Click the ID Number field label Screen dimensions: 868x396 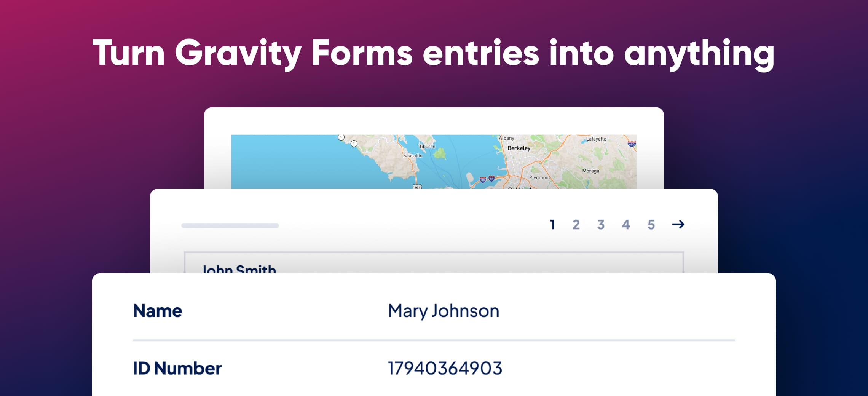click(x=177, y=367)
